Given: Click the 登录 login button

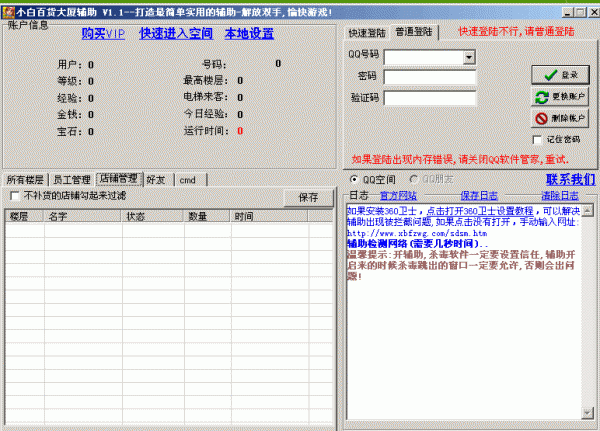Looking at the screenshot, I should (x=560, y=75).
